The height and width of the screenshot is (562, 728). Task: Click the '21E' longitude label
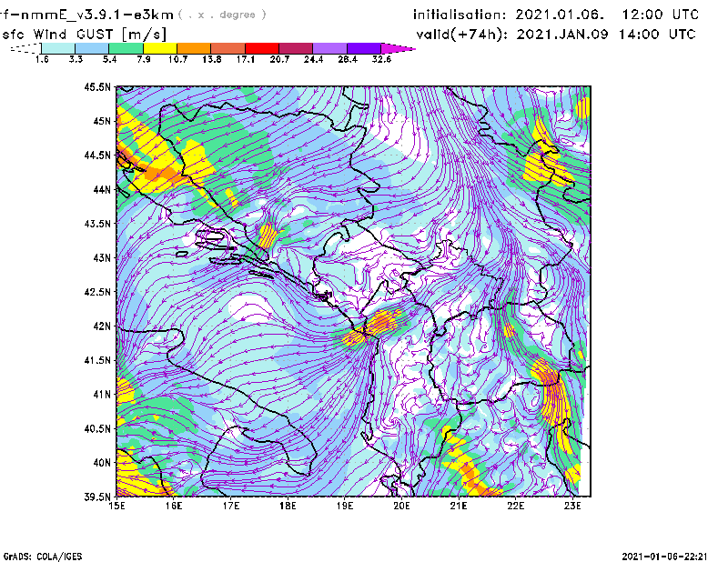[x=459, y=506]
